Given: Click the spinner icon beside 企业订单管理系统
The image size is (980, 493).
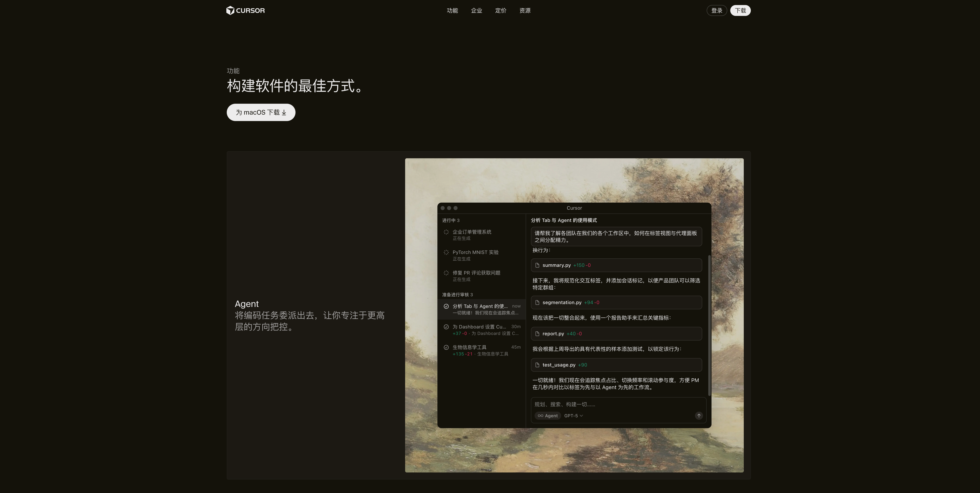Looking at the screenshot, I should 446,232.
